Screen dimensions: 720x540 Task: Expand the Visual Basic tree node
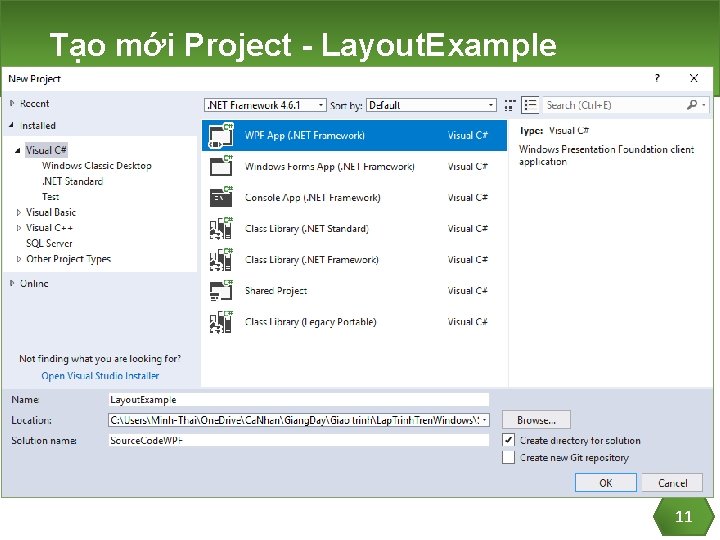coord(18,212)
